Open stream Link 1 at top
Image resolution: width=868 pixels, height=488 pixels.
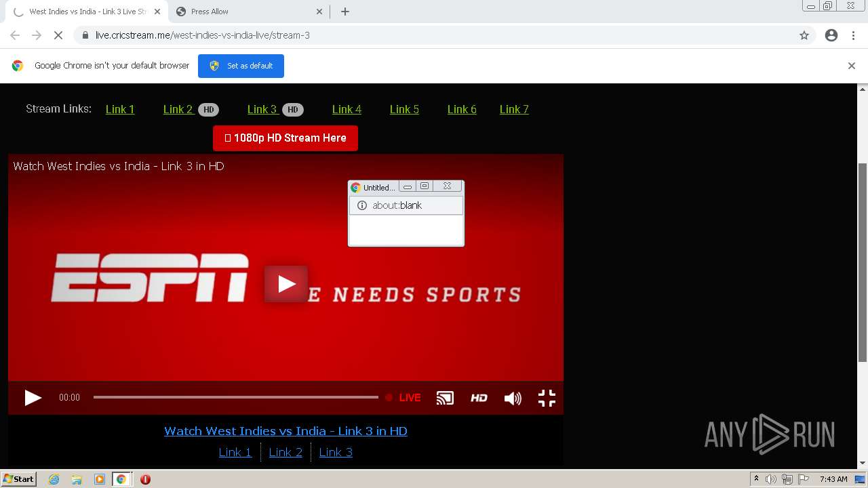(x=120, y=109)
